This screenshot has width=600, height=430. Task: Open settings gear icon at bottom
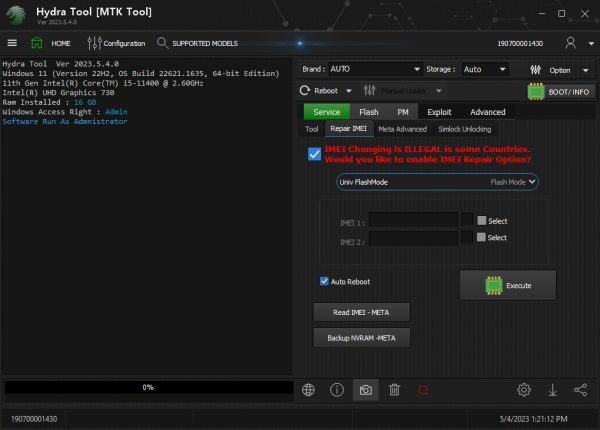click(x=524, y=390)
